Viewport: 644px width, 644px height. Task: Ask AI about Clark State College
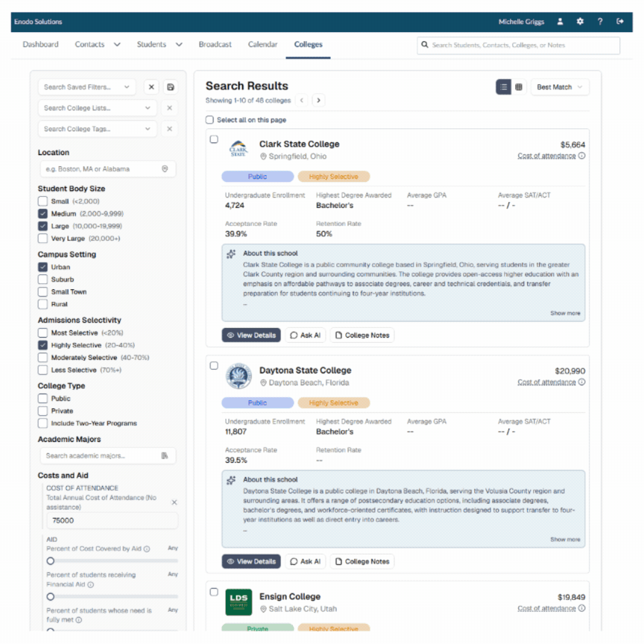tap(305, 335)
